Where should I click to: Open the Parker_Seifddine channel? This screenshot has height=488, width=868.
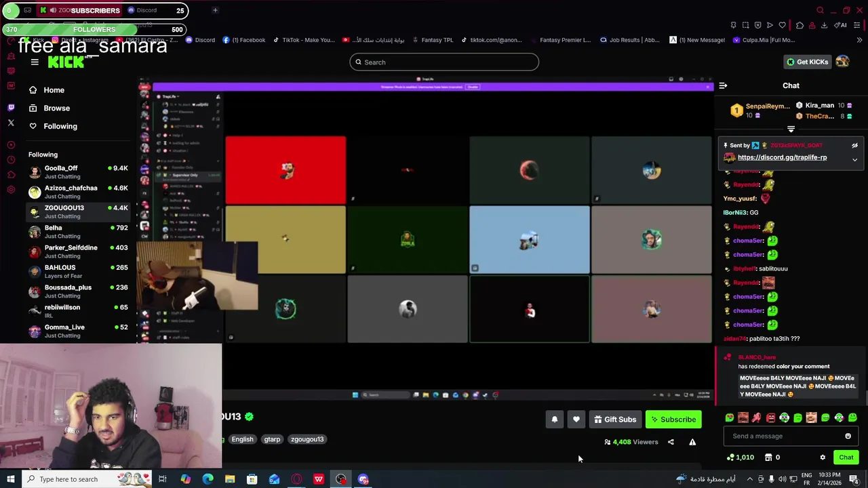(x=78, y=251)
